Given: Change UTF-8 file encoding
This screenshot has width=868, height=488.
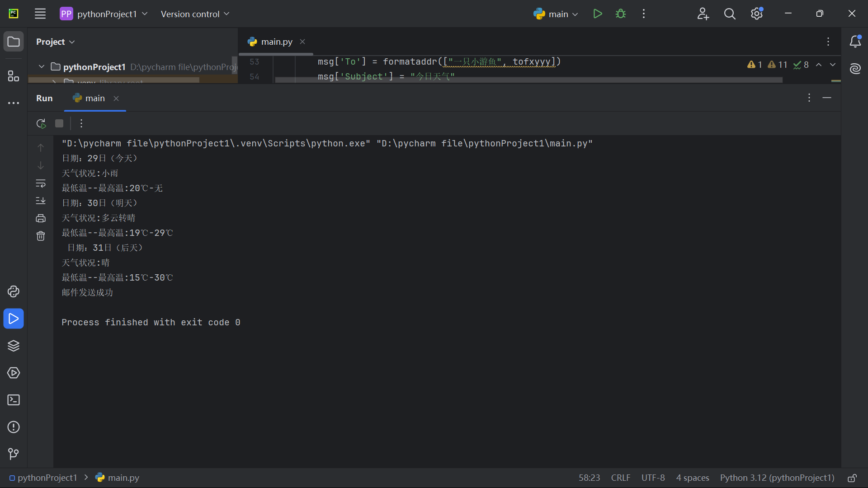Looking at the screenshot, I should (x=653, y=478).
